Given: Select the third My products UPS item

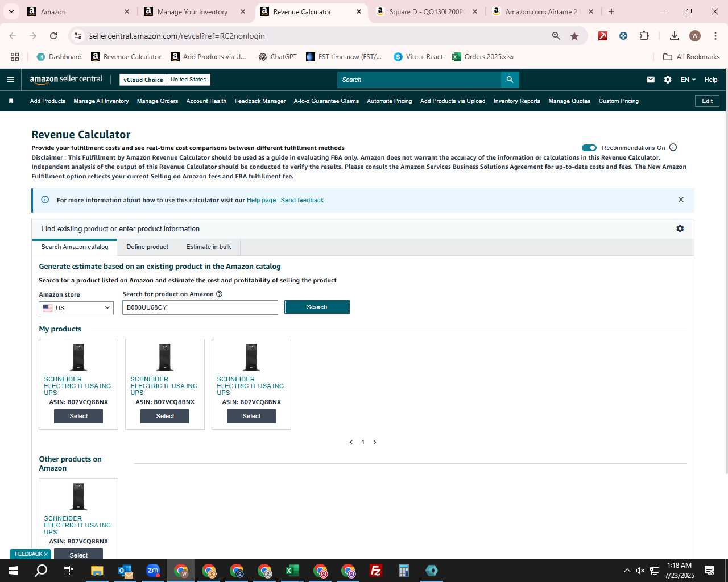Looking at the screenshot, I should coord(251,416).
